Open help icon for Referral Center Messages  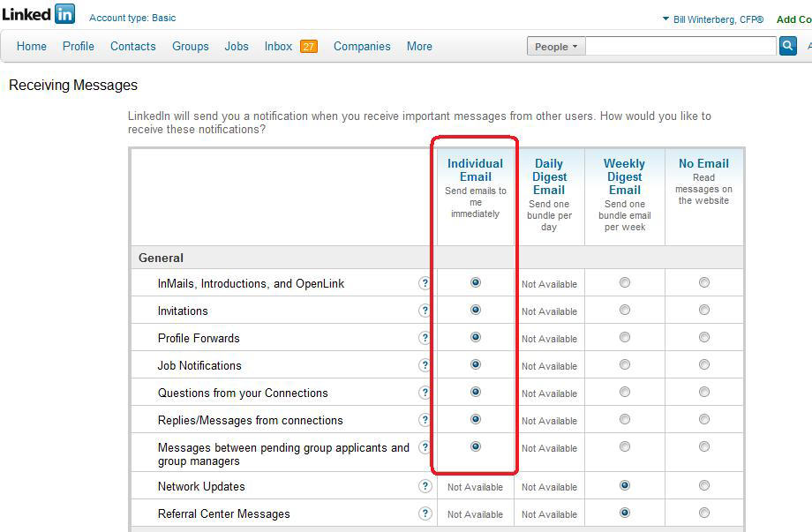tap(425, 513)
